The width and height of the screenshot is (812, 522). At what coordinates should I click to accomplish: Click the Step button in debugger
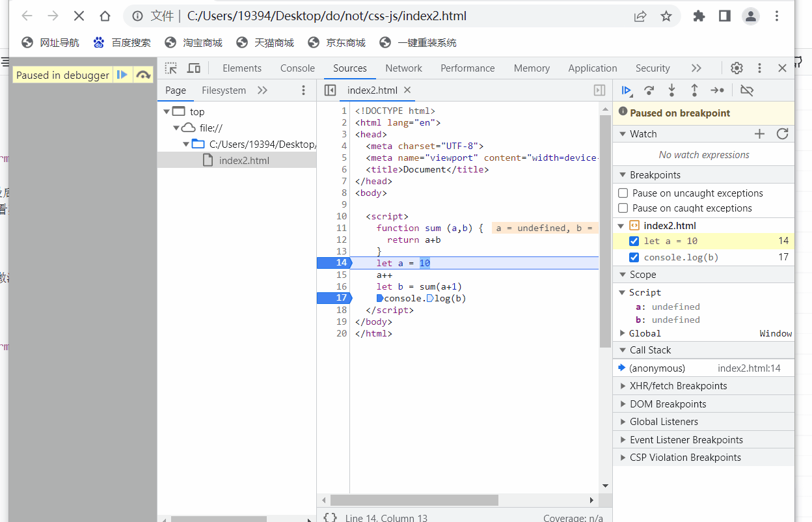point(717,90)
